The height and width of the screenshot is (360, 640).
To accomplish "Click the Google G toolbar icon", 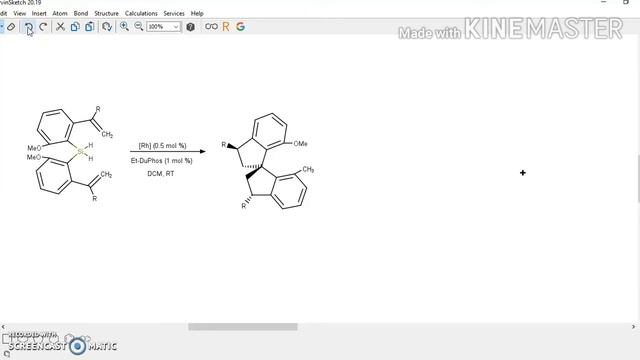I will pos(240,27).
